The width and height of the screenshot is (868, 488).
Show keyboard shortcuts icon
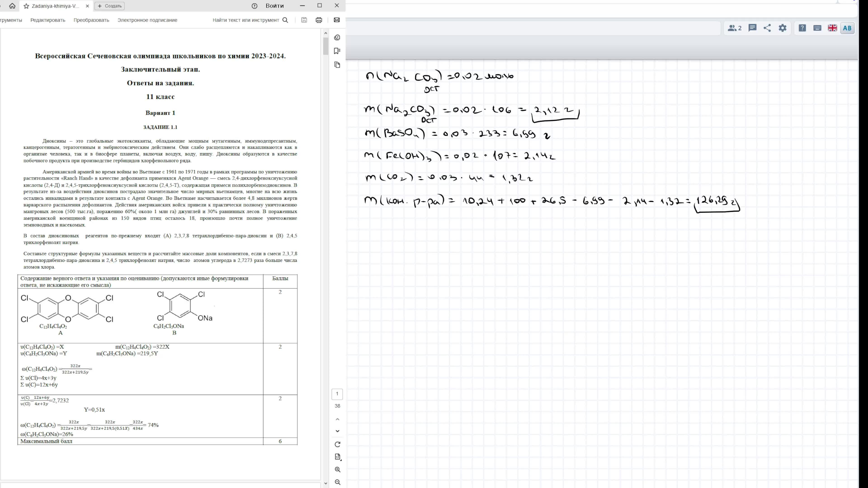click(817, 28)
